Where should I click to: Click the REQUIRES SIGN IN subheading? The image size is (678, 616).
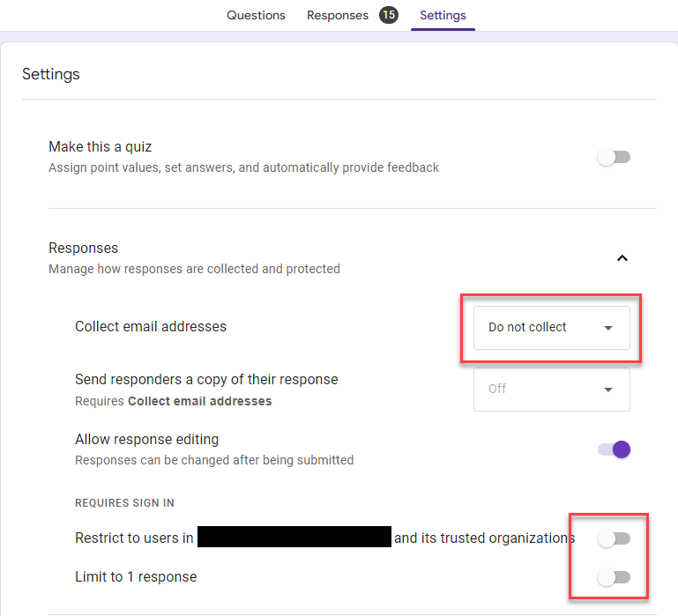[x=124, y=503]
